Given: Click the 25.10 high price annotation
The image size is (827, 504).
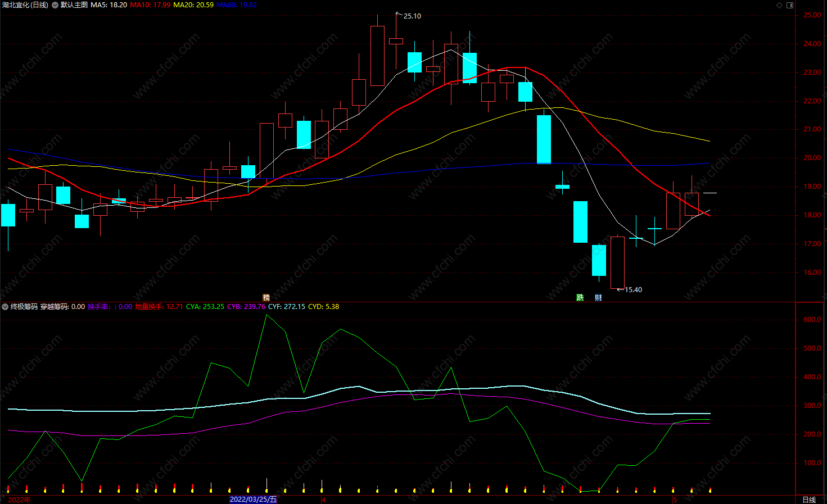Looking at the screenshot, I should tap(412, 16).
